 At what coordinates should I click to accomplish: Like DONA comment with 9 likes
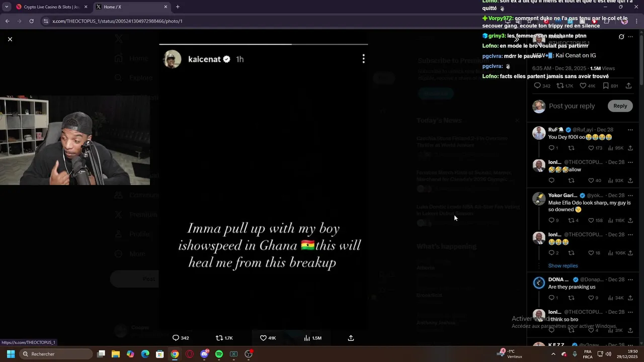tap(593, 298)
